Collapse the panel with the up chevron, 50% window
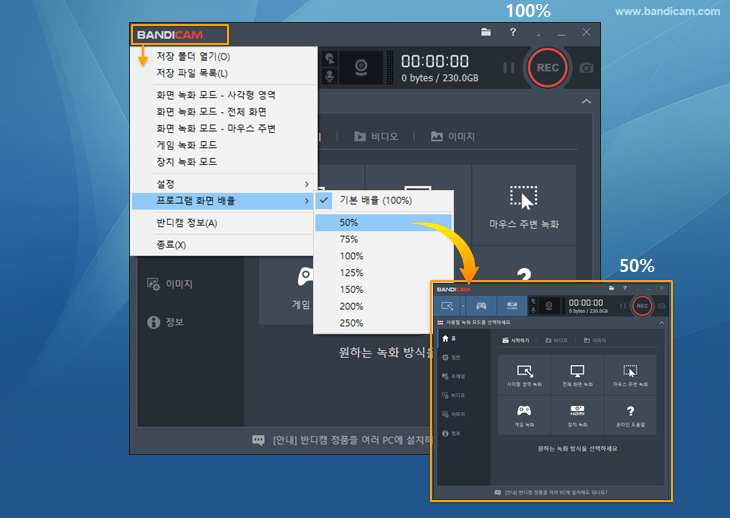The image size is (730, 518). (662, 323)
